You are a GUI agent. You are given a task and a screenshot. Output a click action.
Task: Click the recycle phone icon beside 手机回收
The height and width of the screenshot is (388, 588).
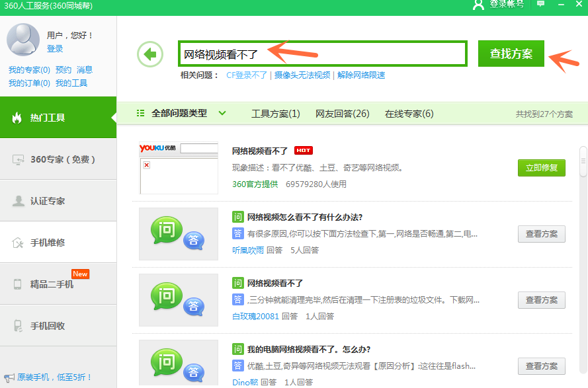click(x=18, y=326)
